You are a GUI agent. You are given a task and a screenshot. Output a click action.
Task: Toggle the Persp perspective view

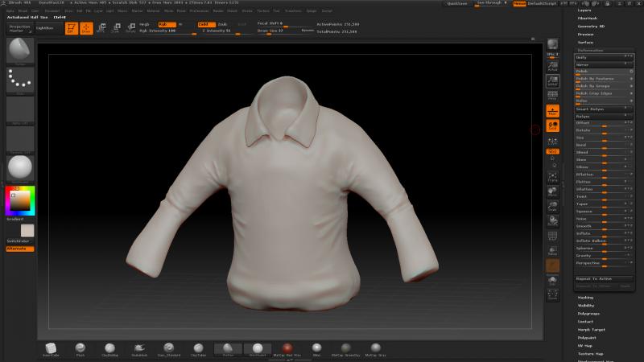click(552, 96)
